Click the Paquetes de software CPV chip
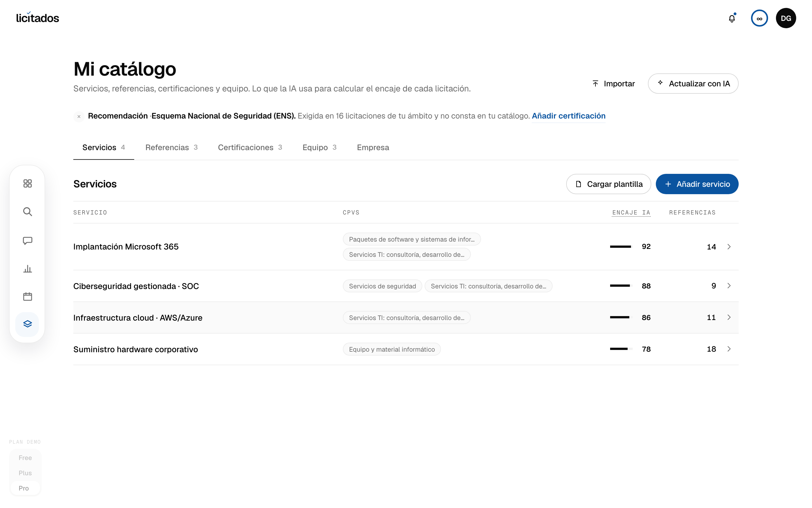The height and width of the screenshot is (508, 812). [412, 239]
